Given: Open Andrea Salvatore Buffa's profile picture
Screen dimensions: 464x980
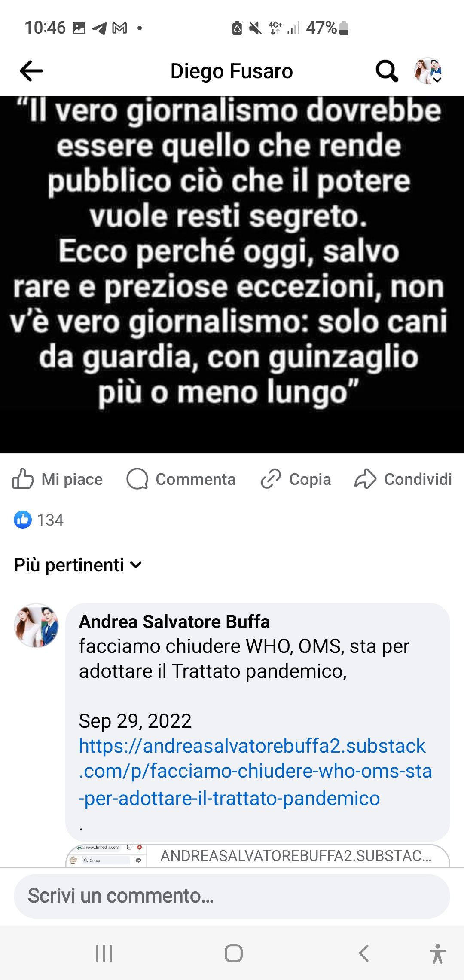Looking at the screenshot, I should (37, 625).
